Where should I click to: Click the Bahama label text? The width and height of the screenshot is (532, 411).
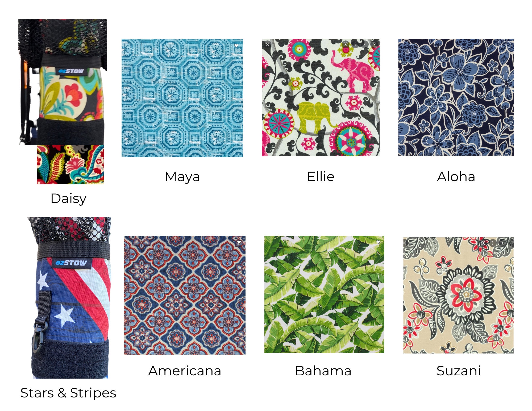(323, 371)
